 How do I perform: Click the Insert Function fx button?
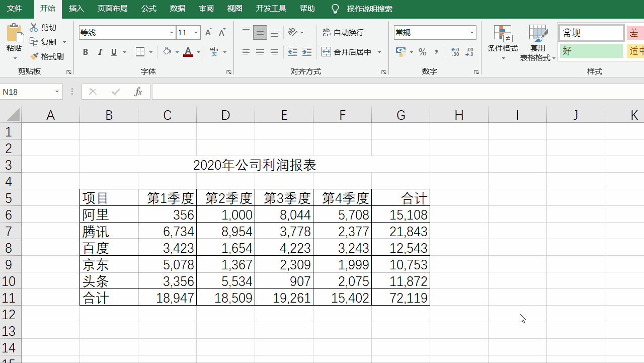pos(138,92)
